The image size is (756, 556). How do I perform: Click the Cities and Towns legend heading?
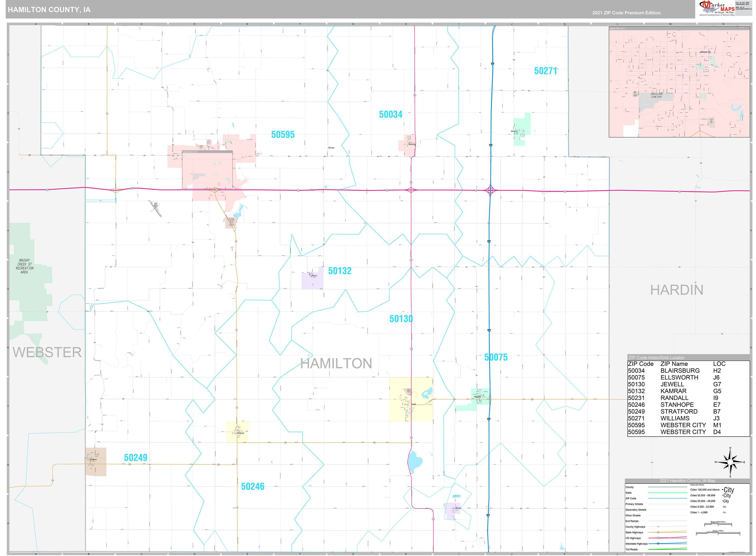(x=697, y=485)
